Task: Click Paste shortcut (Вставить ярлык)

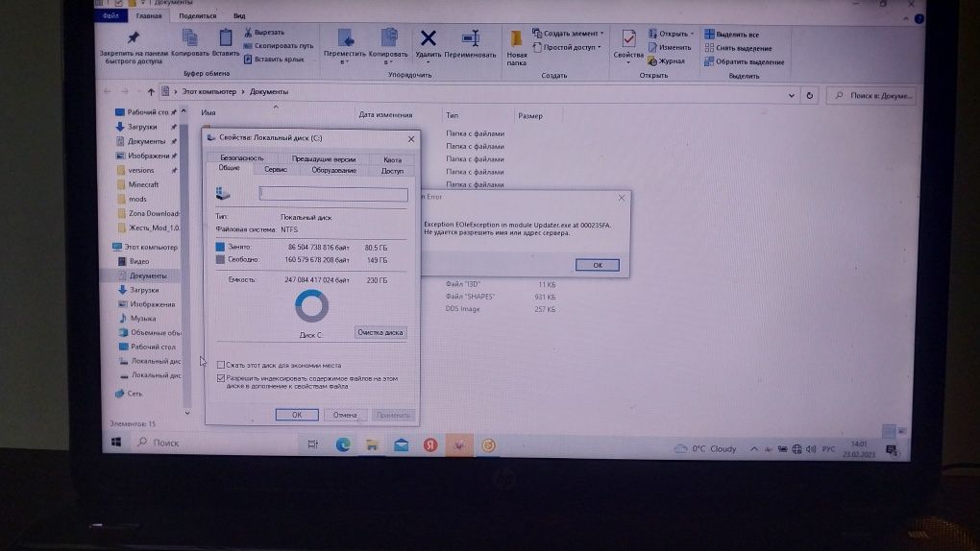Action: point(274,60)
